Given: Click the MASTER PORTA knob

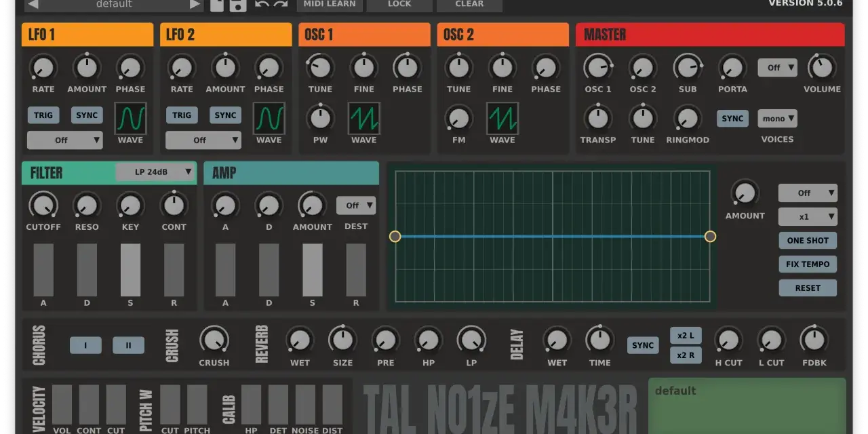Looking at the screenshot, I should (732, 67).
